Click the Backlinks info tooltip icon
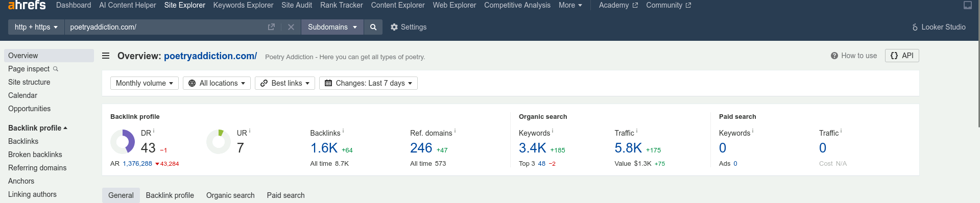Image resolution: width=980 pixels, height=203 pixels. coord(343,131)
